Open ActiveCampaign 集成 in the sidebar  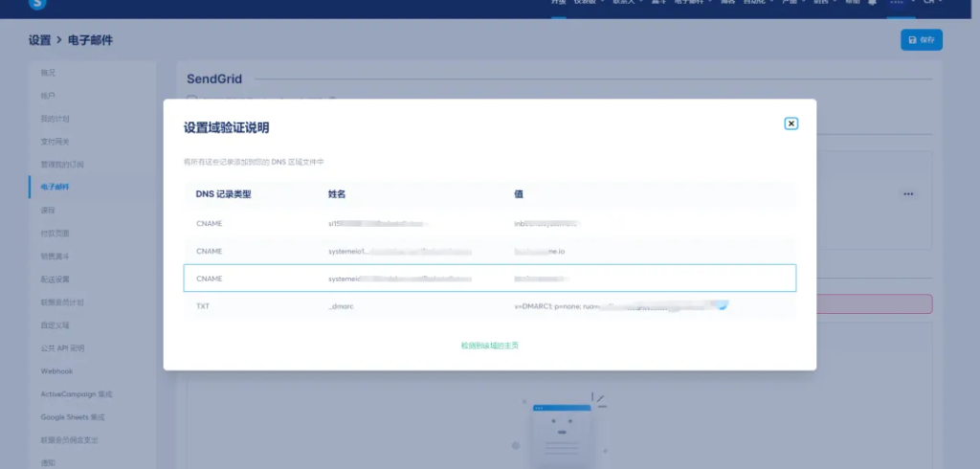[x=77, y=394]
